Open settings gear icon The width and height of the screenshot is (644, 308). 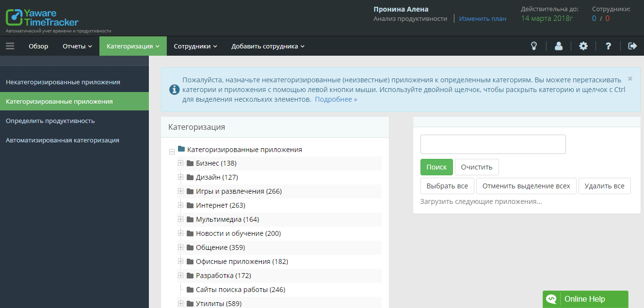(x=583, y=46)
